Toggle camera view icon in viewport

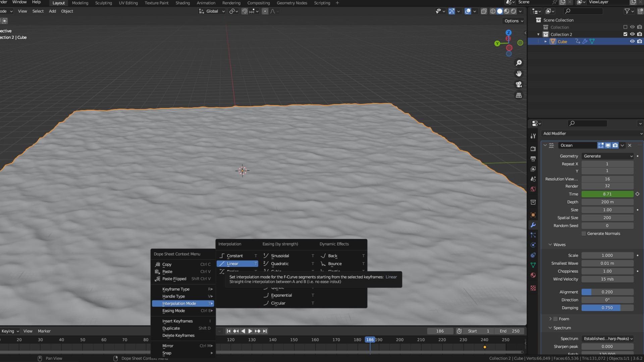point(519,84)
